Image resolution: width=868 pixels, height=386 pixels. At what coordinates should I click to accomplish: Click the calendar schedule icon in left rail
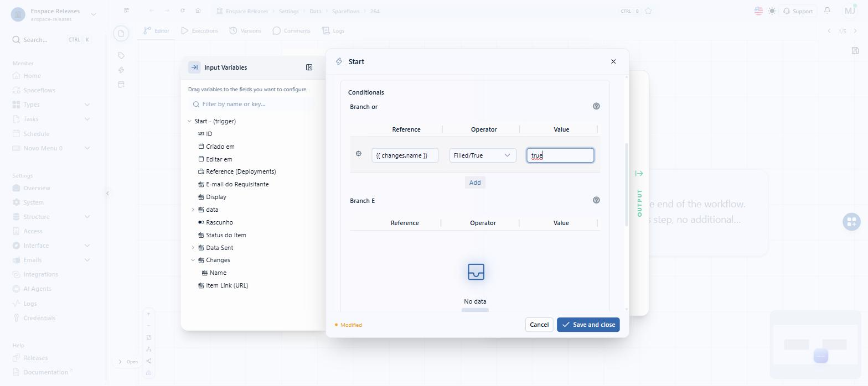coord(121,84)
